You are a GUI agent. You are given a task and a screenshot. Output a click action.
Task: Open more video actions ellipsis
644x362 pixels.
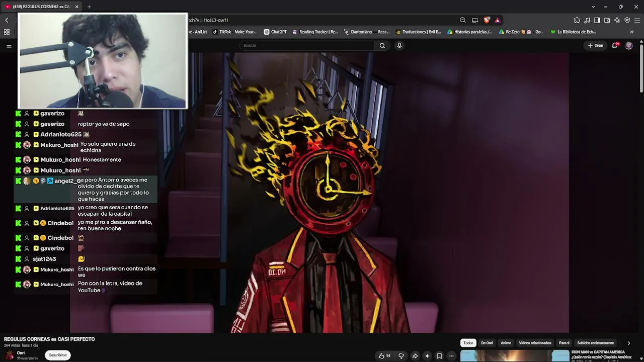(x=451, y=356)
